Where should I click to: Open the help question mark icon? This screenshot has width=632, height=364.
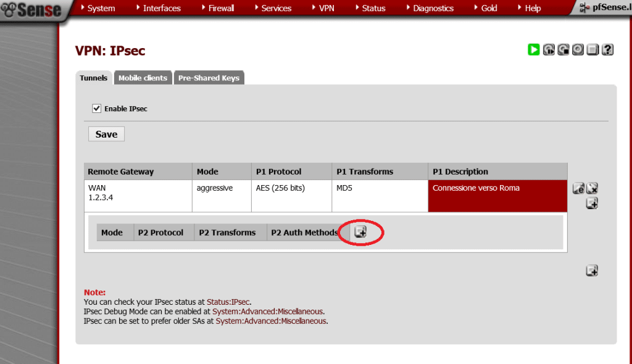[607, 50]
